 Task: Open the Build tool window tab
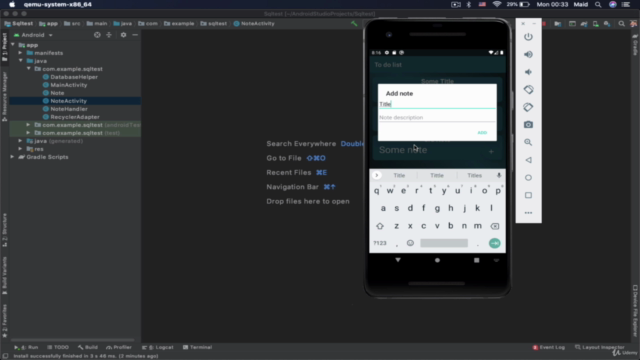click(88, 347)
